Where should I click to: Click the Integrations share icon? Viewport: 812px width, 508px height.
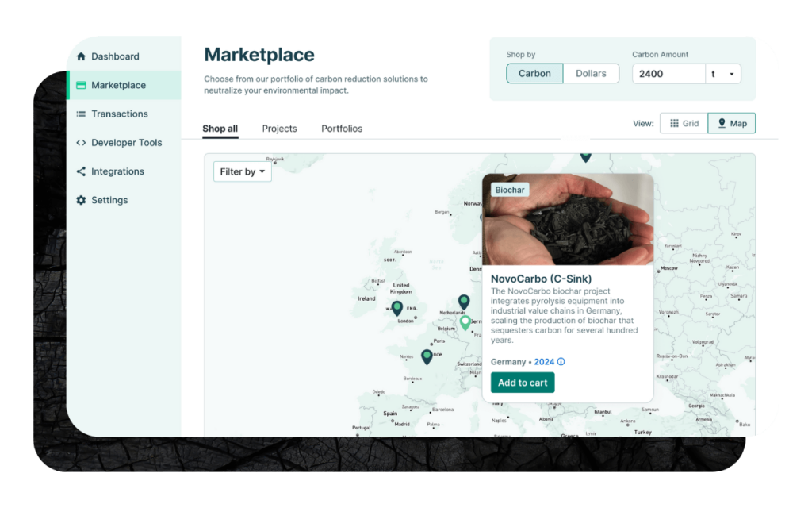tap(81, 171)
